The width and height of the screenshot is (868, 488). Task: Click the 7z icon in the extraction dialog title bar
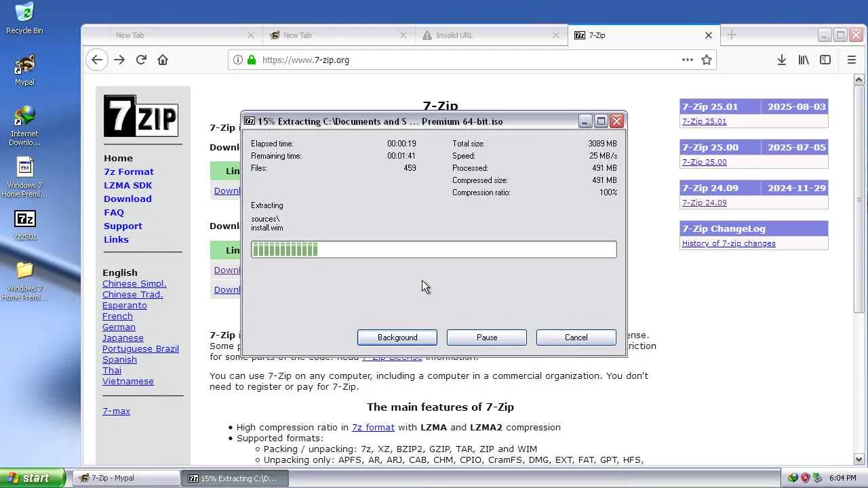pyautogui.click(x=250, y=121)
